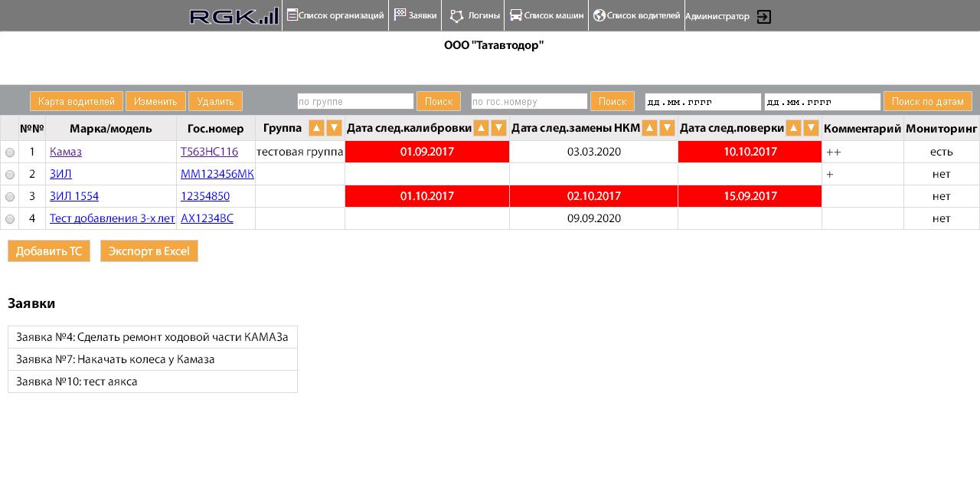Click Удалить button
The height and width of the screenshot is (488, 980).
tap(215, 101)
